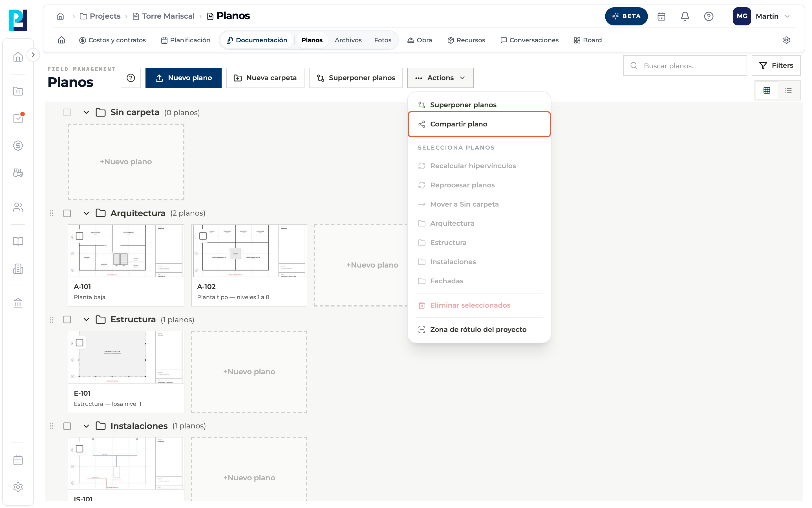
Task: Go to Torre Mariscal breadcrumb
Action: pos(164,16)
